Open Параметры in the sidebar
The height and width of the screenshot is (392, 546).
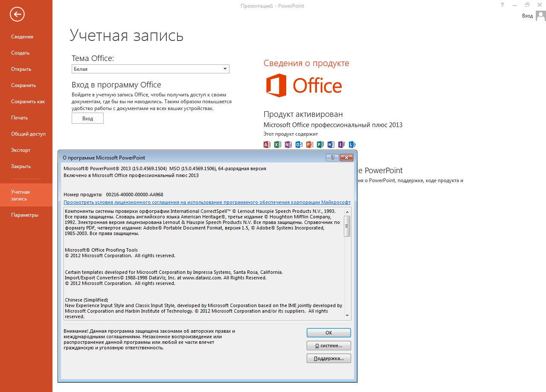click(x=25, y=215)
